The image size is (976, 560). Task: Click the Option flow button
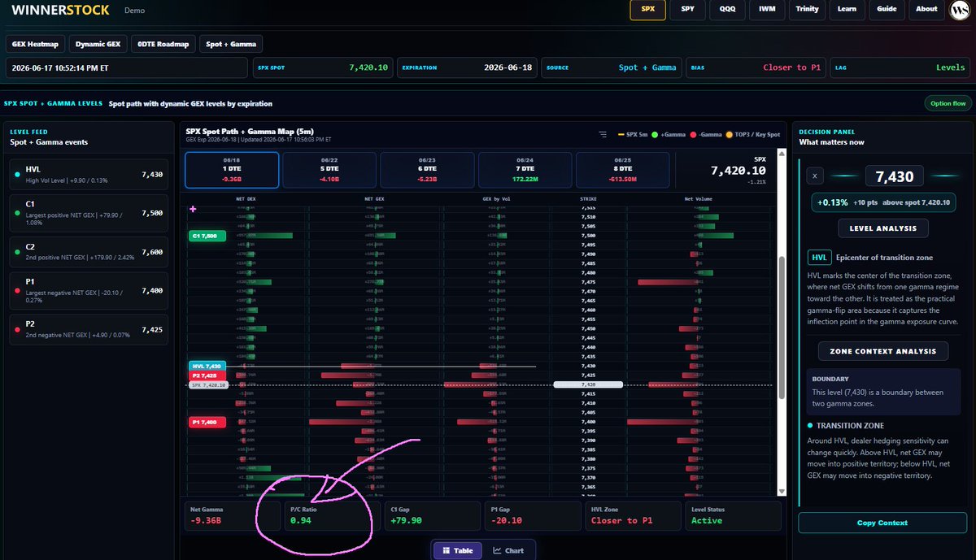coord(948,103)
